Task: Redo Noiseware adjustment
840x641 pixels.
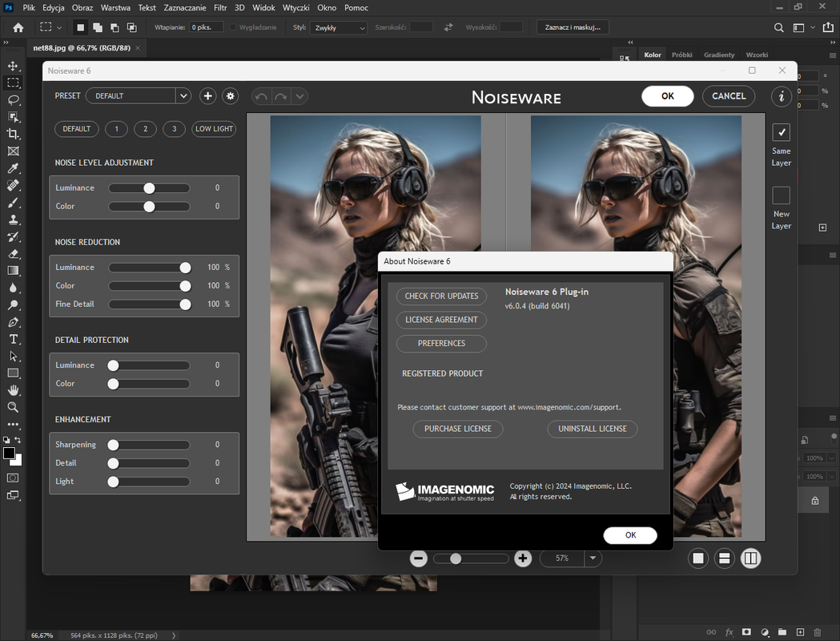Action: pyautogui.click(x=281, y=96)
